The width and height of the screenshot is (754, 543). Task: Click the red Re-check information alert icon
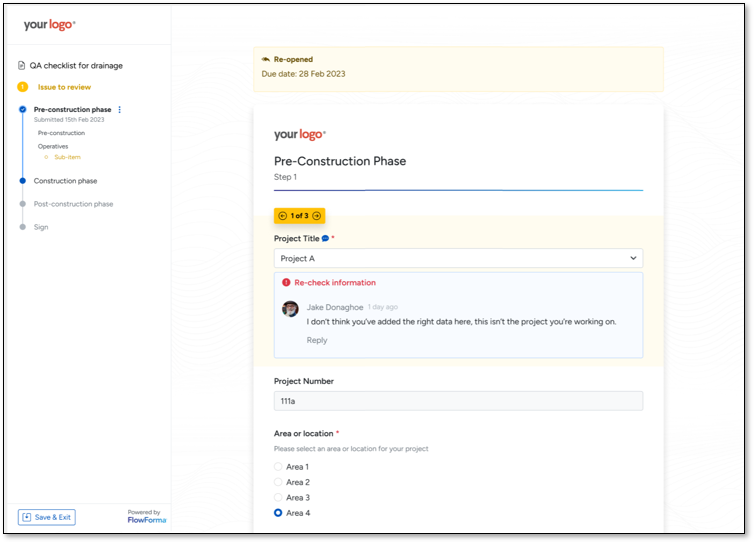click(286, 283)
